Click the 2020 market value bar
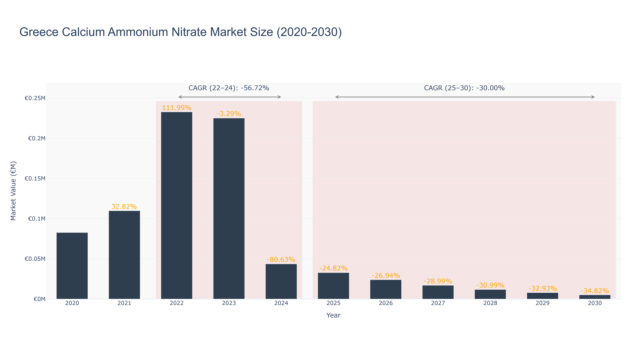644x345 pixels. point(72,266)
